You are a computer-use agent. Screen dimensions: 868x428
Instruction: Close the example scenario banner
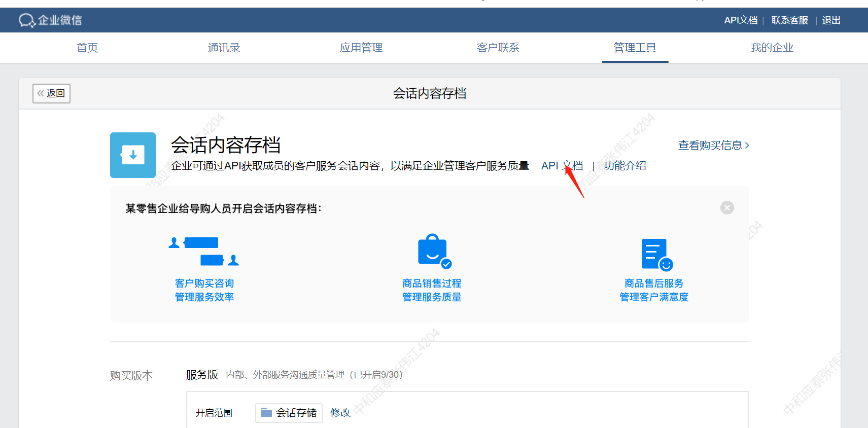pos(727,208)
